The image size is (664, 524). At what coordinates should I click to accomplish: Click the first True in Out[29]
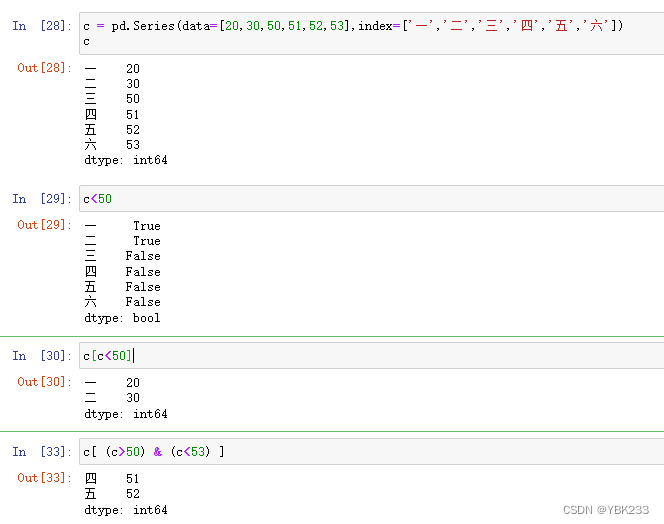tap(147, 225)
